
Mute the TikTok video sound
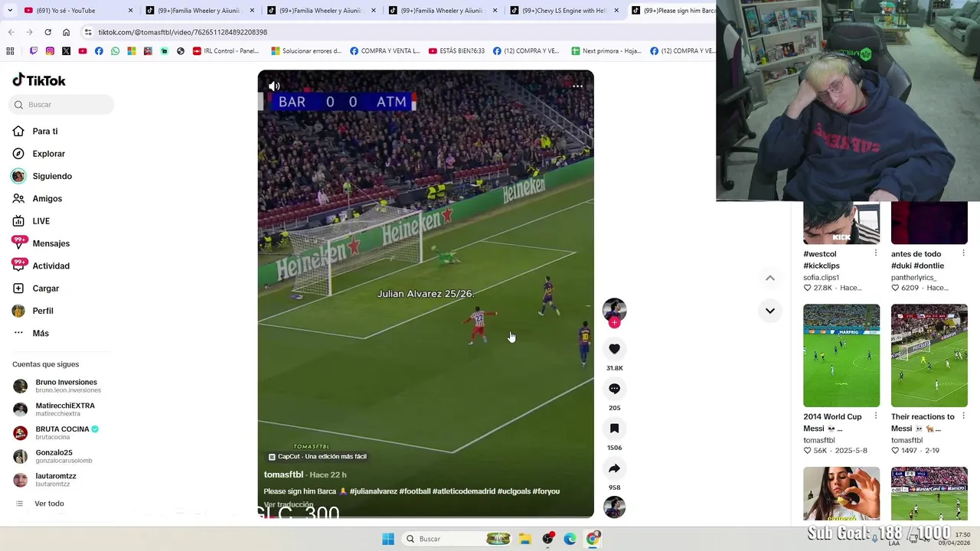pos(274,86)
